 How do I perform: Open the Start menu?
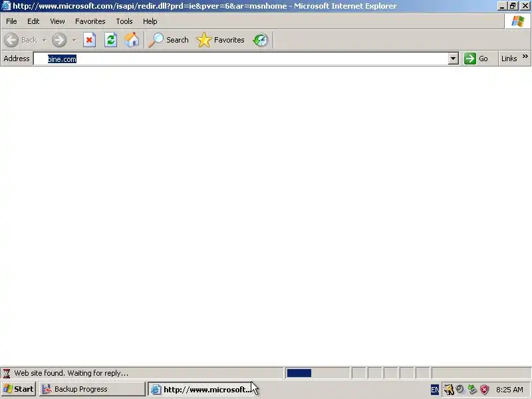(x=18, y=389)
